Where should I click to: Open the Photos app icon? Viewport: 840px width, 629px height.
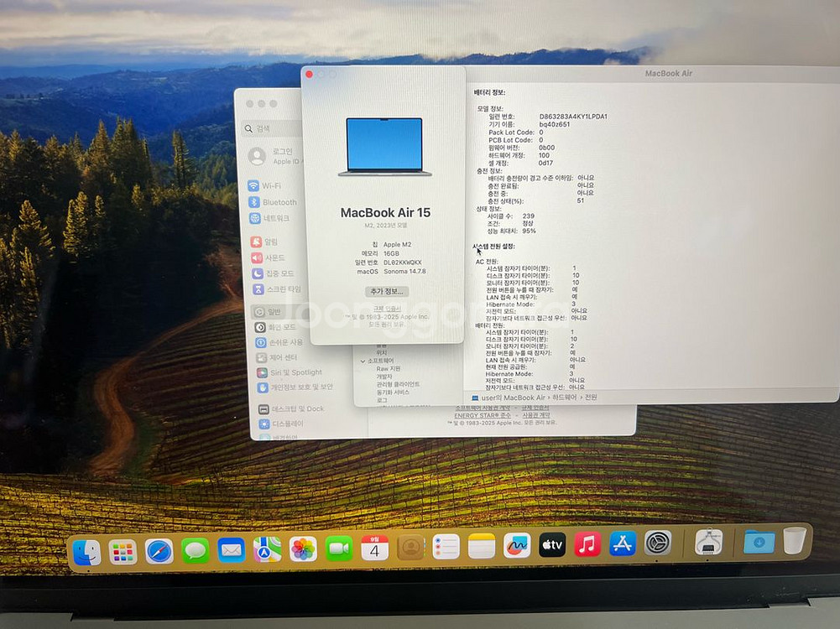pos(303,548)
